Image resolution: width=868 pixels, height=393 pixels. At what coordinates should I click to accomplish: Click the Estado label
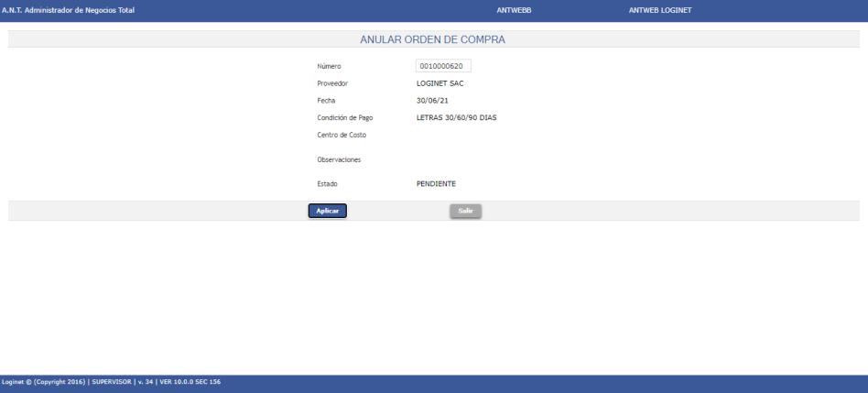[327, 184]
